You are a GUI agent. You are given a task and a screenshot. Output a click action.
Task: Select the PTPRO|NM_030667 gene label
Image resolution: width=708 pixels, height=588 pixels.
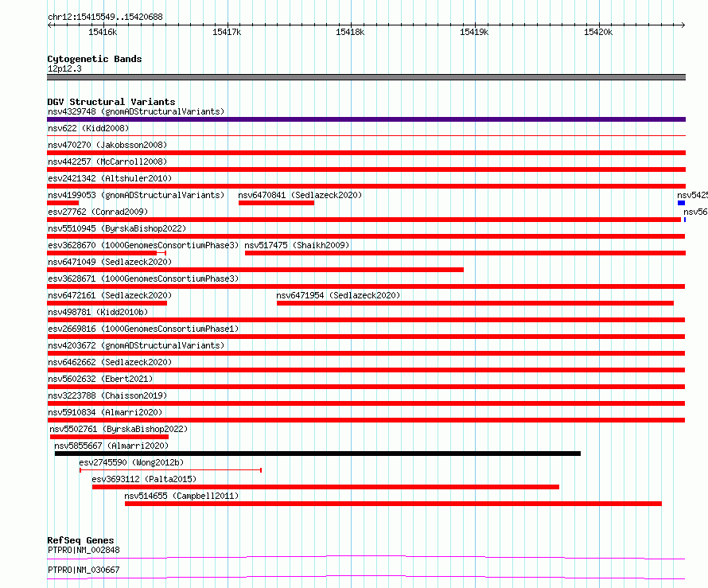pos(84,570)
